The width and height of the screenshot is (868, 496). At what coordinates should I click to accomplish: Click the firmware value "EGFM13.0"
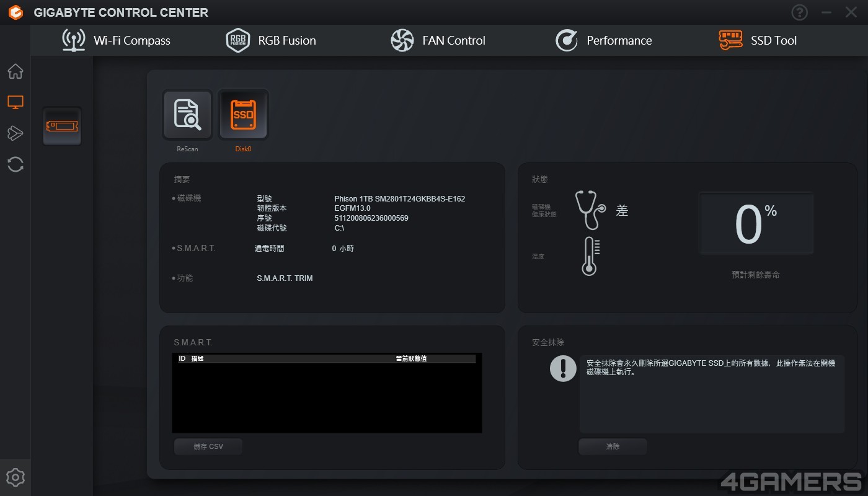click(x=352, y=208)
